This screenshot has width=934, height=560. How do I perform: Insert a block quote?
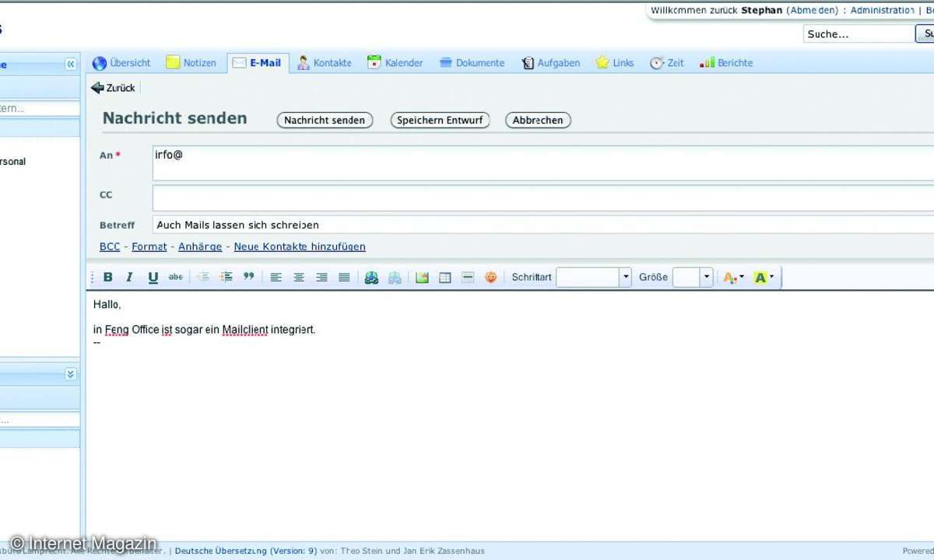(249, 277)
